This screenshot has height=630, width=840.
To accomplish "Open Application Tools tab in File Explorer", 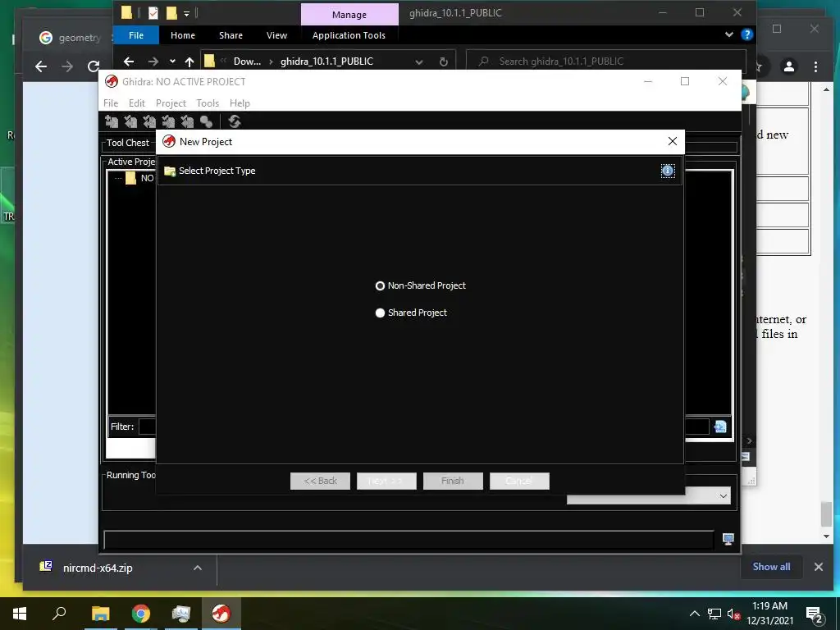I will [x=349, y=35].
